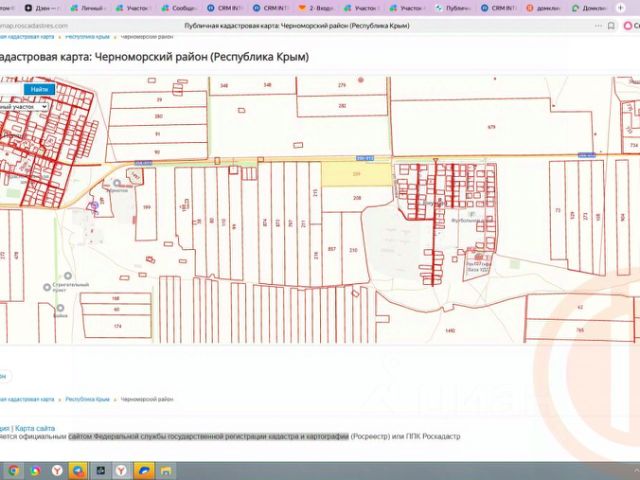Image resolution: width=640 pixels, height=480 pixels.
Task: Select parcel 1490 on the map
Action: click(x=450, y=330)
